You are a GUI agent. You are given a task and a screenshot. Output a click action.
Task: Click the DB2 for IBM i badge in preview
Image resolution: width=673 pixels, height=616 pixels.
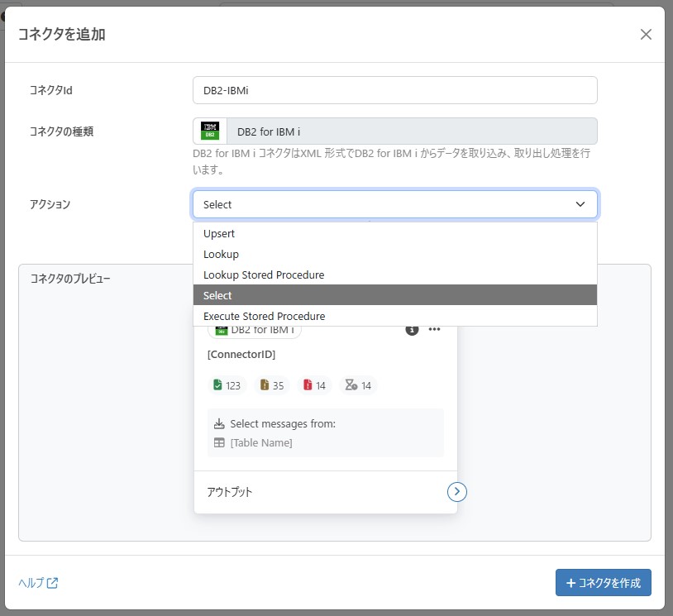(x=255, y=331)
